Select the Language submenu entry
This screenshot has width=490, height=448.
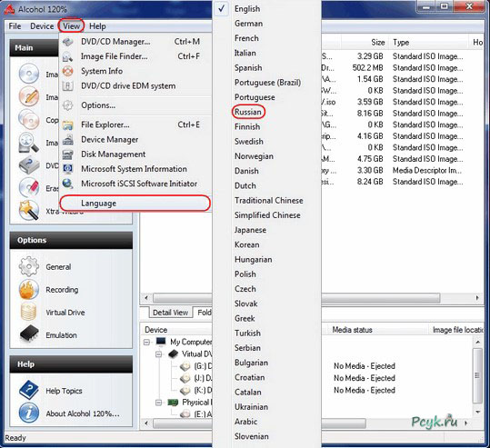click(x=135, y=204)
